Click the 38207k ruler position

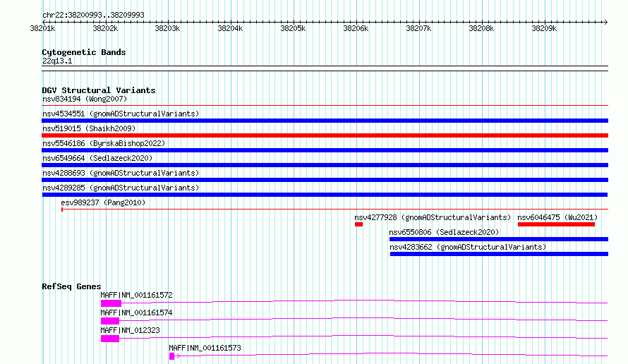(418, 28)
